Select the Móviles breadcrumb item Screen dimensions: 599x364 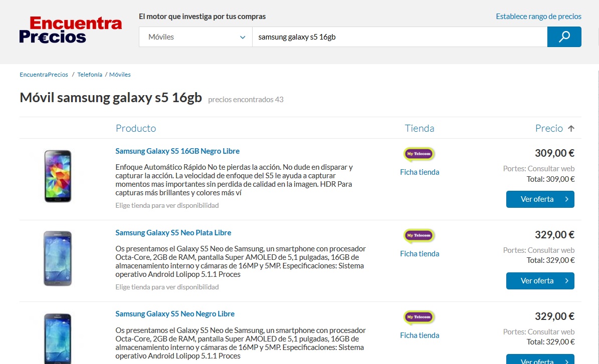[x=120, y=75]
